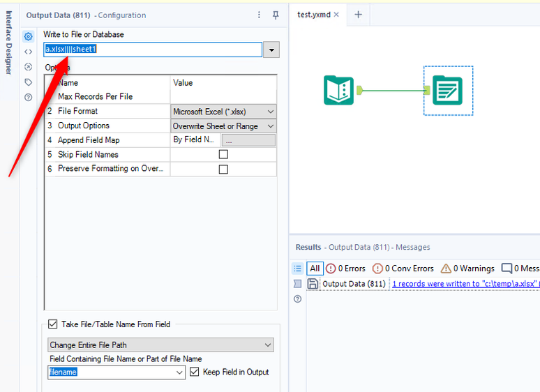Show the Results messages list view

297,269
